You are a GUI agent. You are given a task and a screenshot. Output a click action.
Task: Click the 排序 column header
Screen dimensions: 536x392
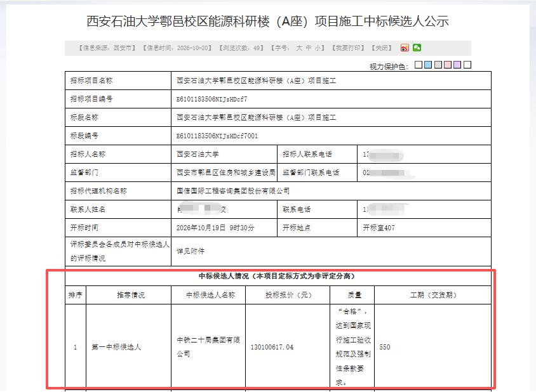pos(75,295)
